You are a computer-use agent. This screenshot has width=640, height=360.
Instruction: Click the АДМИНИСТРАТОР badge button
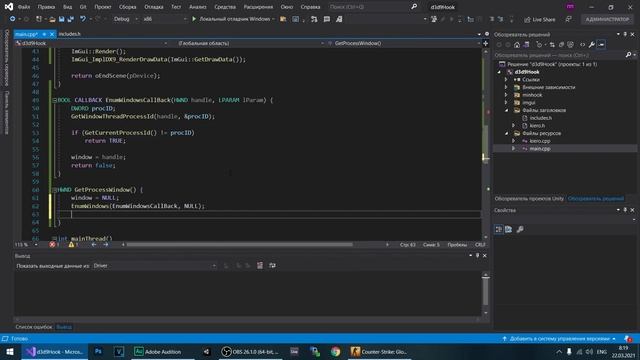(607, 20)
